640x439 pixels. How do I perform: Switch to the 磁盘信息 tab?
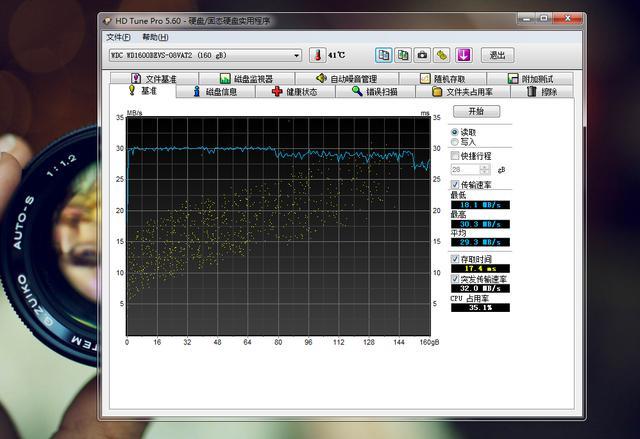216,91
